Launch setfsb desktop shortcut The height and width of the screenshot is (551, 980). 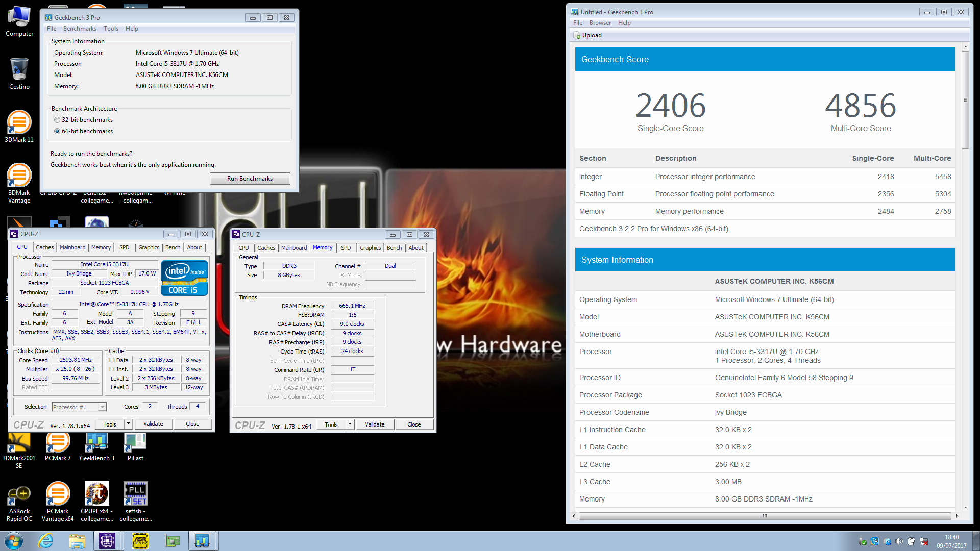tap(136, 503)
